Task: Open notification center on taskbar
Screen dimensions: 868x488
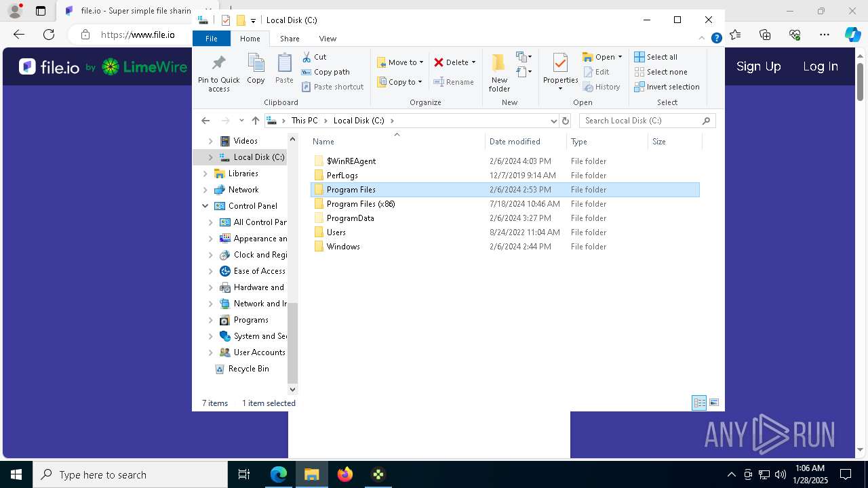Action: click(846, 474)
